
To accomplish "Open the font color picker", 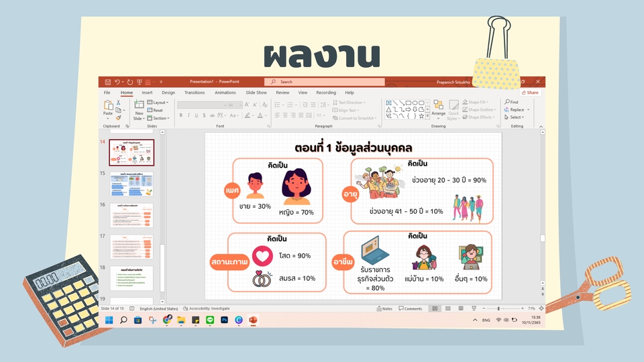I will coord(261,115).
